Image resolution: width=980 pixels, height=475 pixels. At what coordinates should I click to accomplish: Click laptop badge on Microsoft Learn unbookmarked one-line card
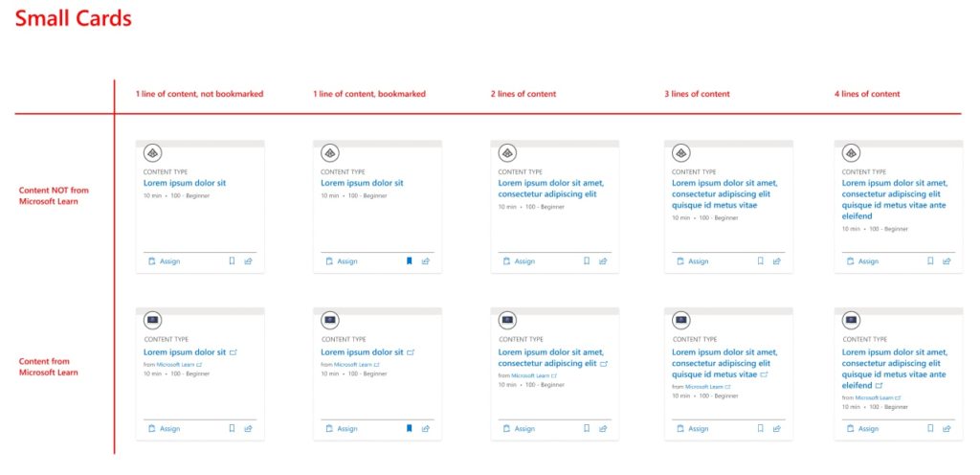152,320
